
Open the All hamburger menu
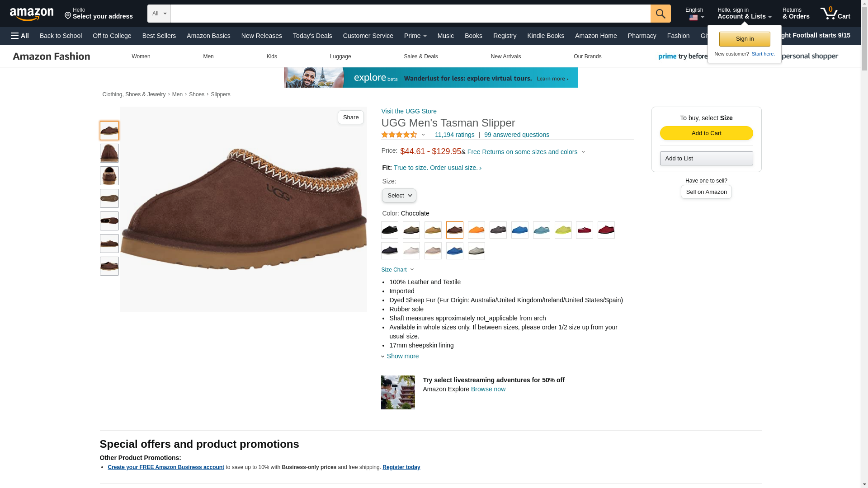point(20,36)
